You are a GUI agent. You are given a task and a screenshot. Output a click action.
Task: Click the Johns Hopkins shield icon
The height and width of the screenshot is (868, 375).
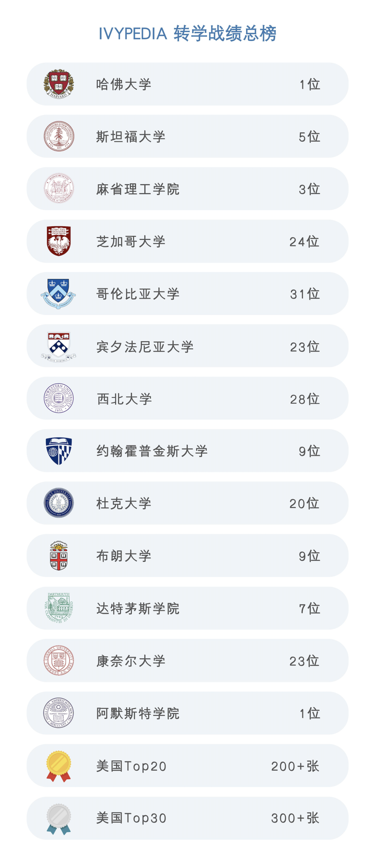point(59,451)
